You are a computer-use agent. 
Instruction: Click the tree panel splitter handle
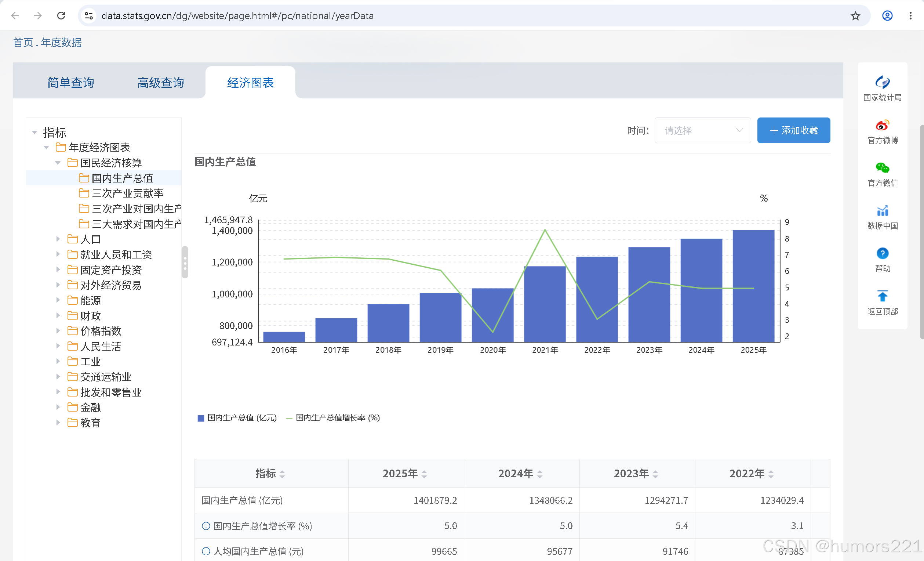pos(185,262)
